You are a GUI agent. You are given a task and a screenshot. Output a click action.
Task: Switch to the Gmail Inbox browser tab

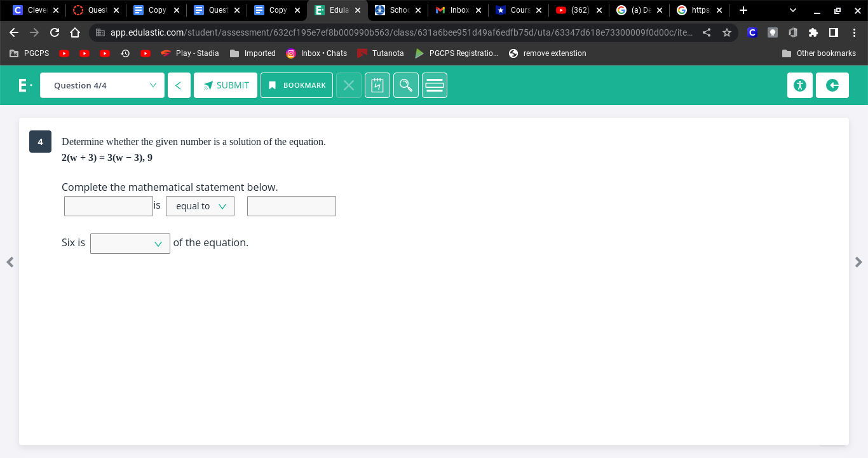pyautogui.click(x=459, y=10)
